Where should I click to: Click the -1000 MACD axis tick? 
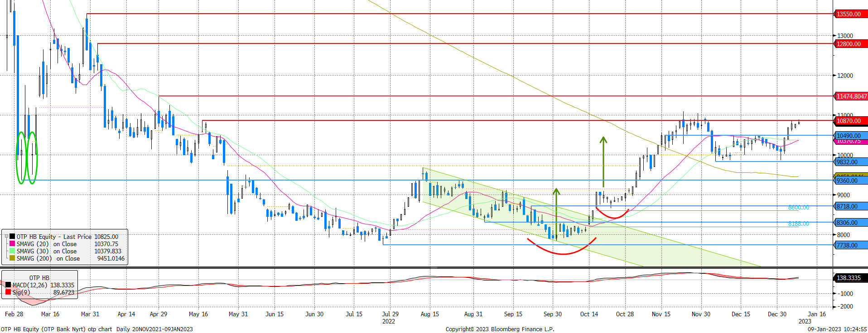point(845,294)
